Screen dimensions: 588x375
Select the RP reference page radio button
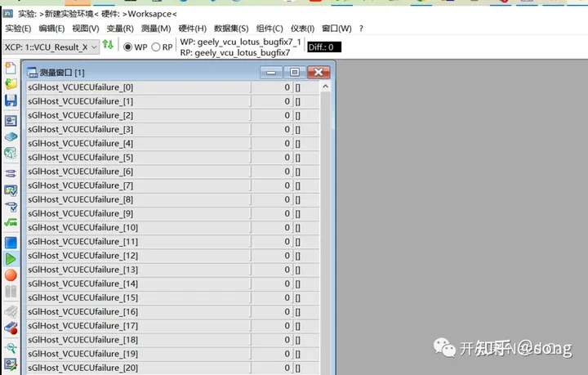coord(156,47)
